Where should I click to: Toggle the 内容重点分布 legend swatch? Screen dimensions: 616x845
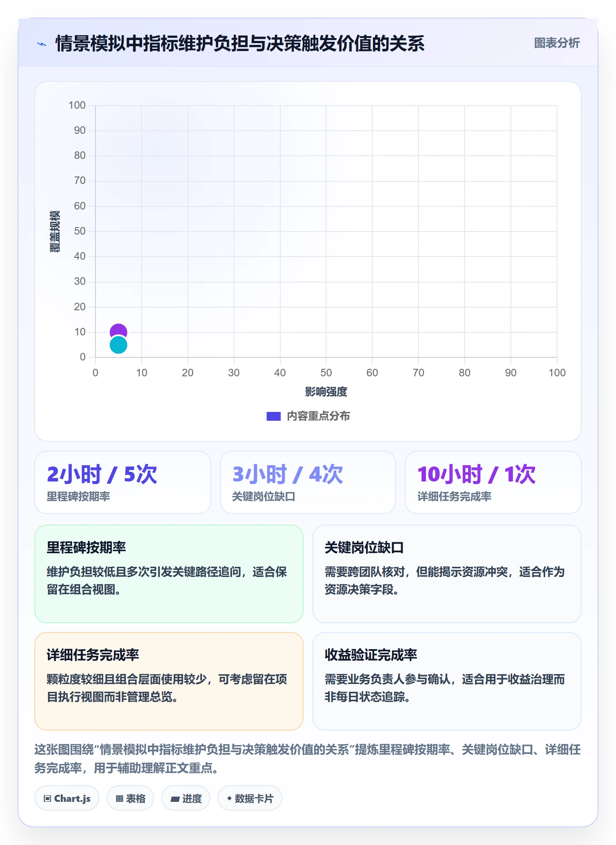point(273,416)
